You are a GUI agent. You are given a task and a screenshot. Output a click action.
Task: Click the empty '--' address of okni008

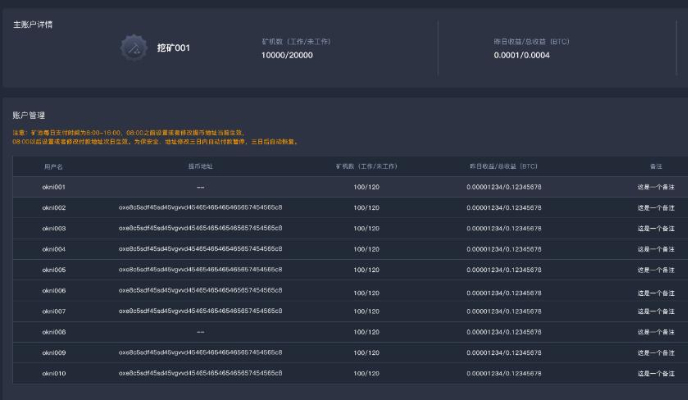pyautogui.click(x=201, y=332)
